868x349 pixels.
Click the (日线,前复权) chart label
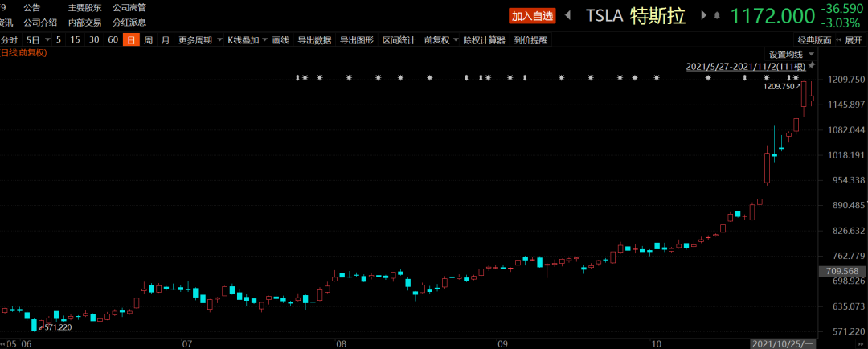[24, 53]
